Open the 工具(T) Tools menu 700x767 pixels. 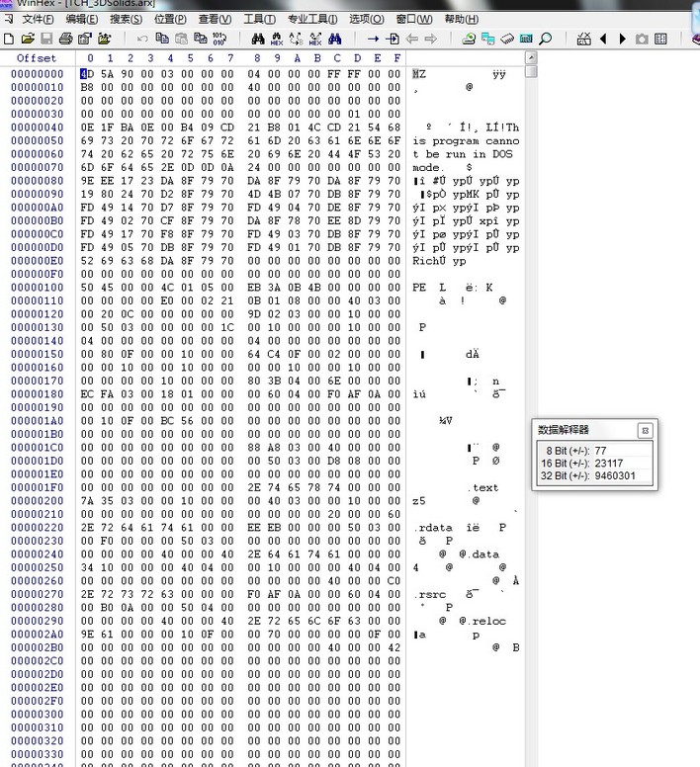click(259, 19)
